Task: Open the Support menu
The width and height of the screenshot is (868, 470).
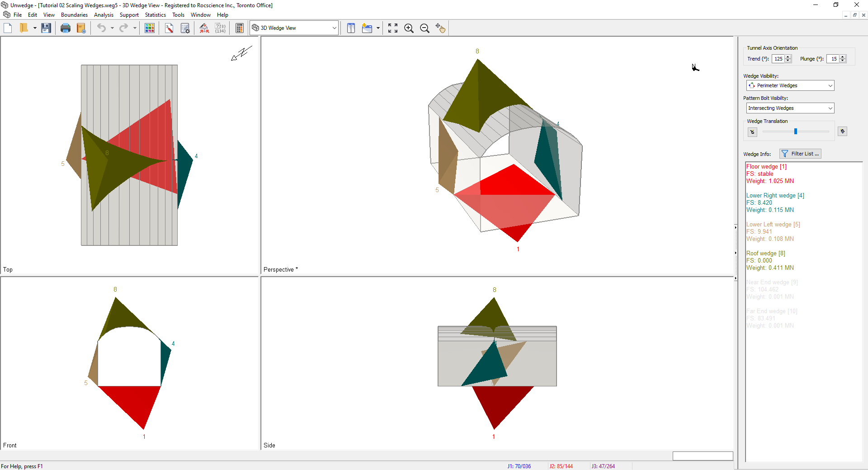Action: tap(129, 15)
